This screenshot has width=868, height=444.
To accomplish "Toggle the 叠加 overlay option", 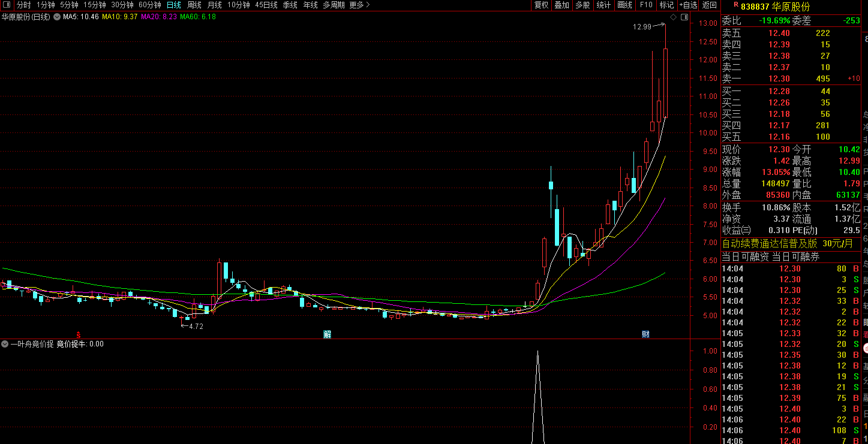I will click(561, 5).
